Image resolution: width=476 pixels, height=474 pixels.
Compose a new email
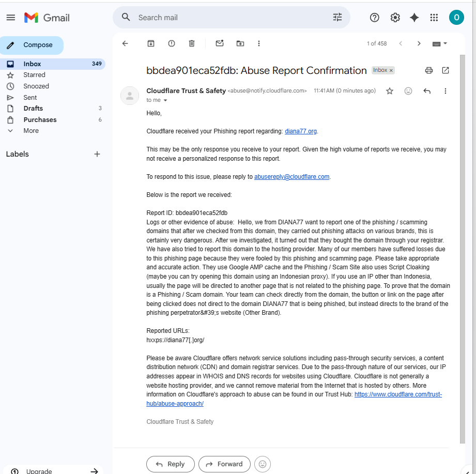[x=32, y=45]
